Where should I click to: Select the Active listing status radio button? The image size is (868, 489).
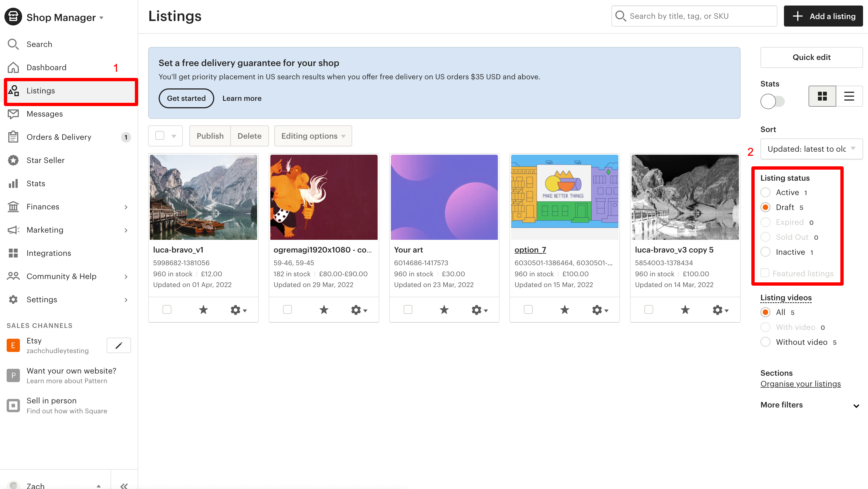(x=765, y=192)
